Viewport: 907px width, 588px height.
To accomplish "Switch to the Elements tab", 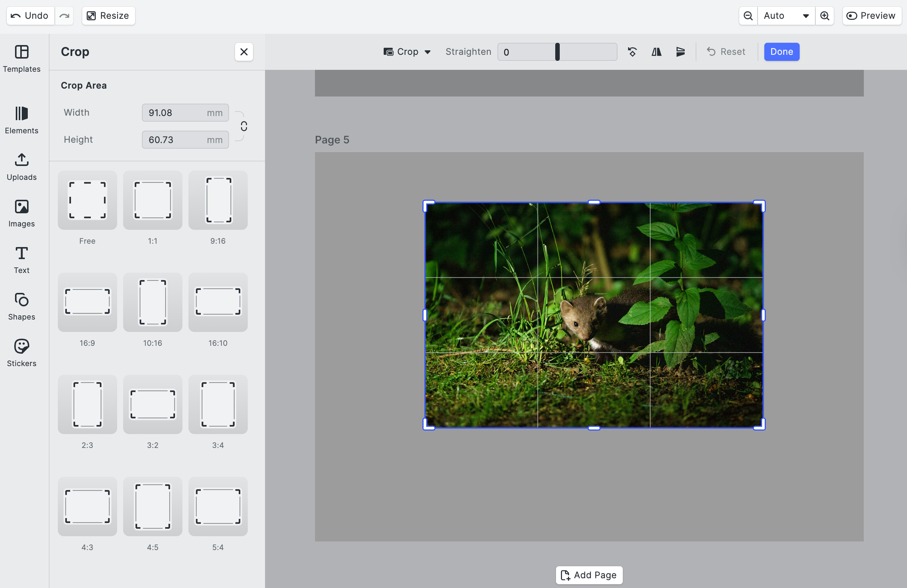I will 22,120.
